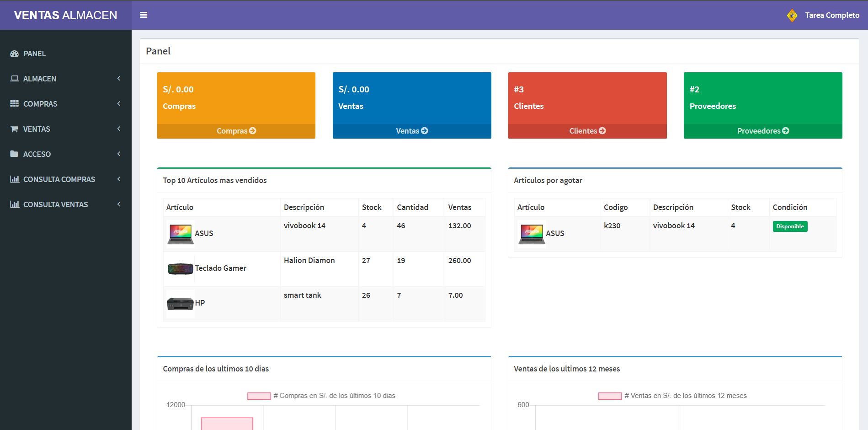Follow the Ventas link in blue card
The height and width of the screenshot is (430, 868).
pos(412,131)
